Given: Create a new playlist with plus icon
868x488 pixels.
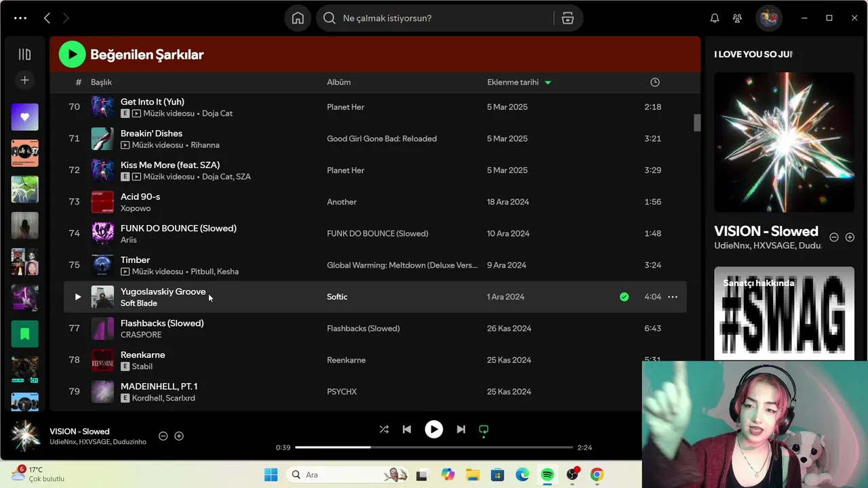Looking at the screenshot, I should (x=24, y=80).
